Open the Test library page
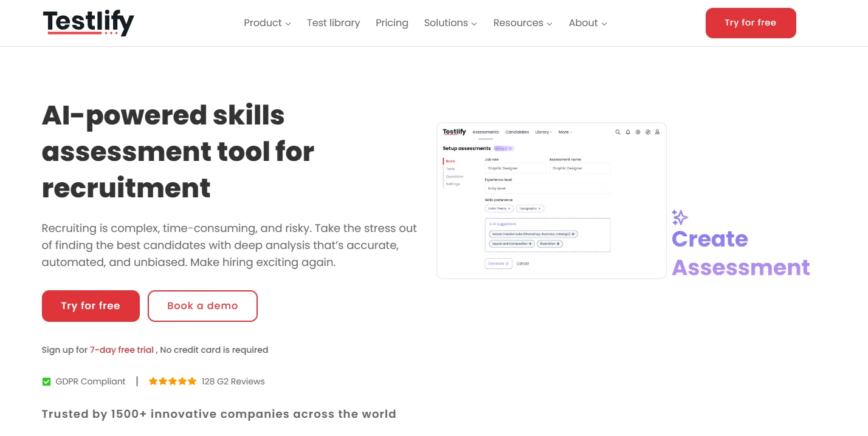This screenshot has height=436, width=868. pos(333,23)
